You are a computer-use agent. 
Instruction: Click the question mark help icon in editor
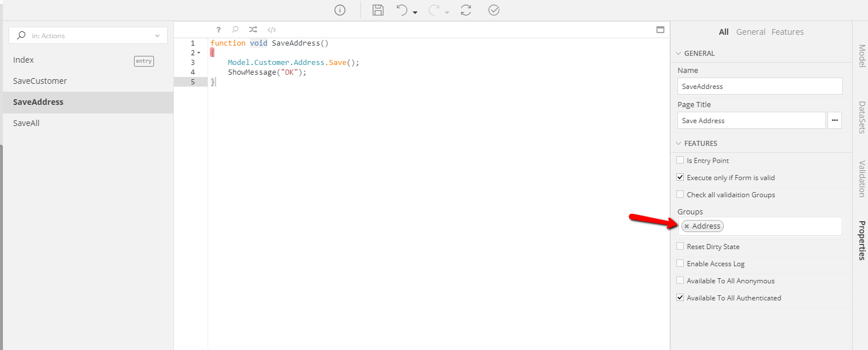(218, 30)
